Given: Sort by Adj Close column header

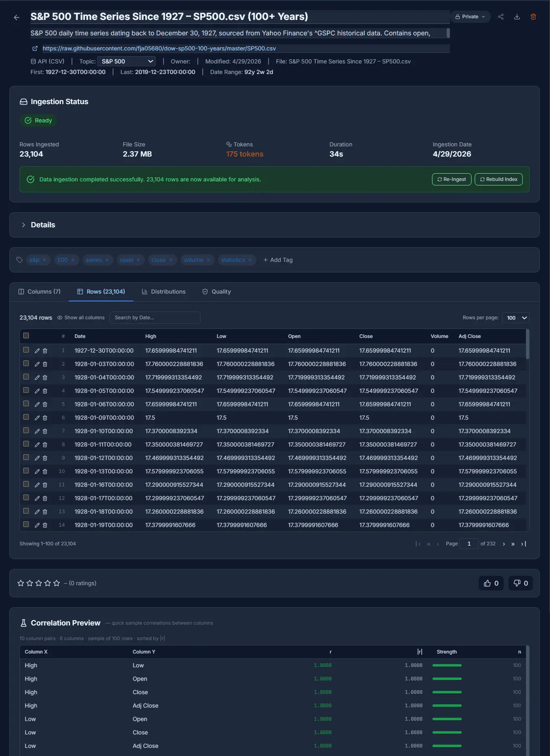Looking at the screenshot, I should pyautogui.click(x=469, y=336).
